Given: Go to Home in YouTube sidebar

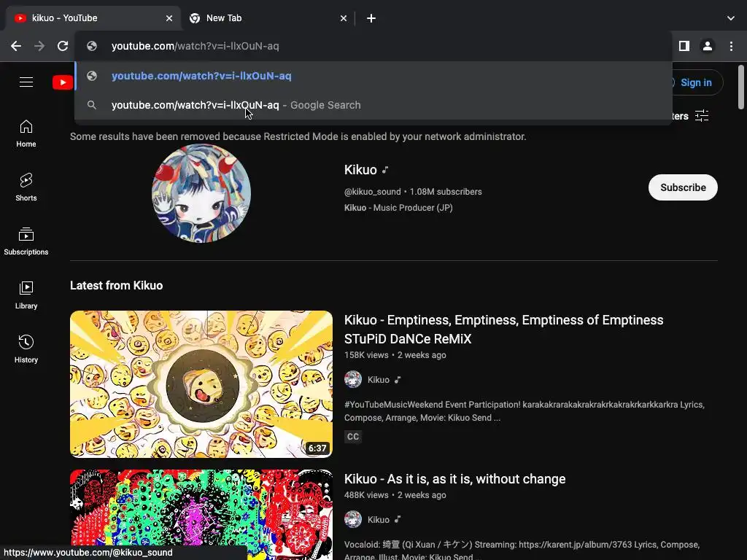Looking at the screenshot, I should pos(26,134).
